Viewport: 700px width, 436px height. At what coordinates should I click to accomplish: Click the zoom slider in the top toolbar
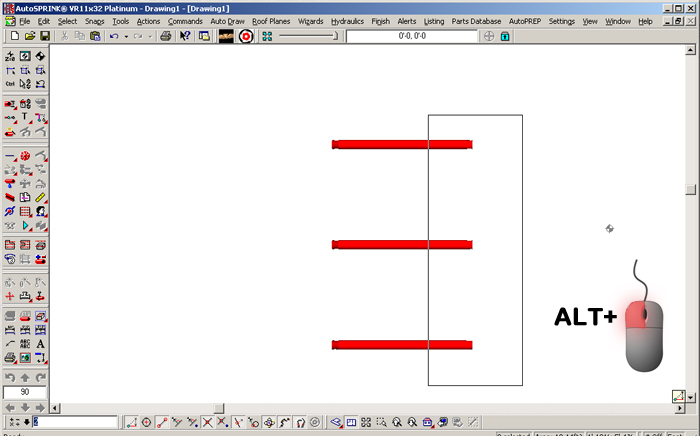click(x=308, y=36)
